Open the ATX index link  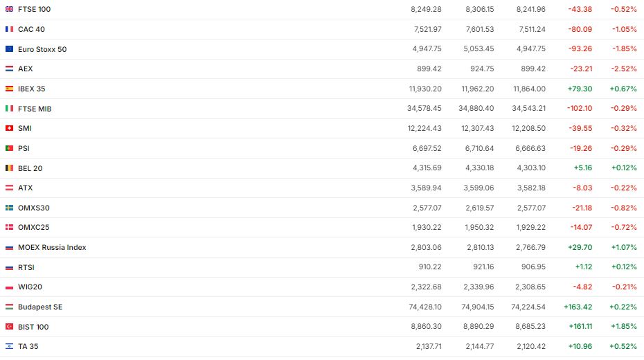point(25,188)
